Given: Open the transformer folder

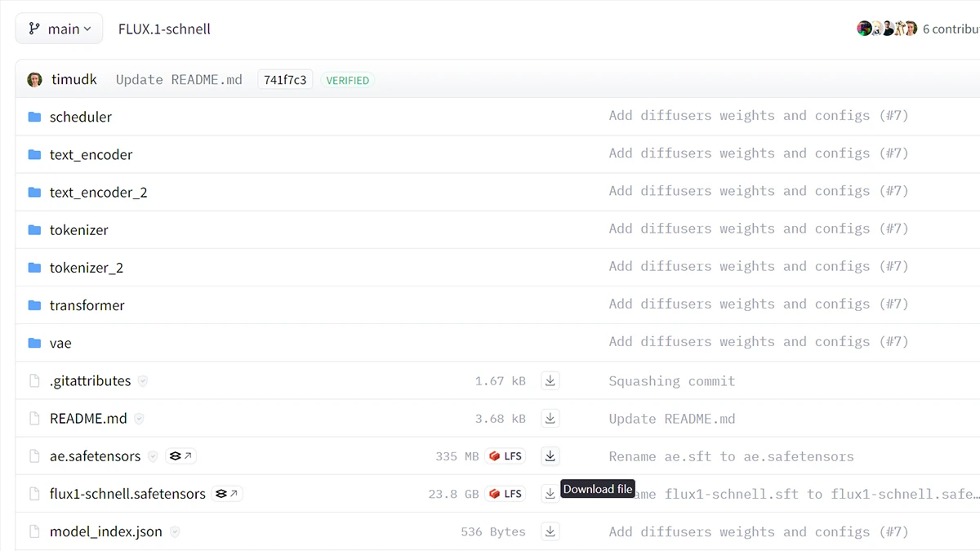Looking at the screenshot, I should click(x=87, y=304).
